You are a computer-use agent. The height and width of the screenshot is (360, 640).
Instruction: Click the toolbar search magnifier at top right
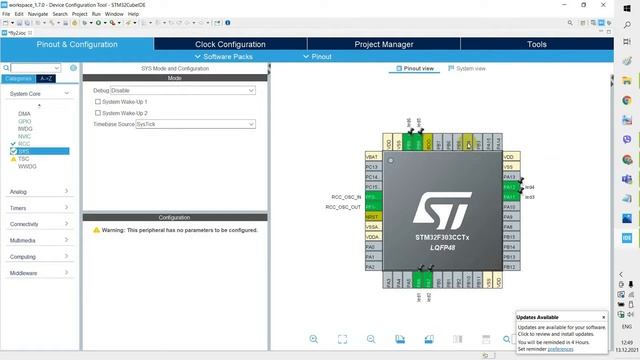click(570, 23)
